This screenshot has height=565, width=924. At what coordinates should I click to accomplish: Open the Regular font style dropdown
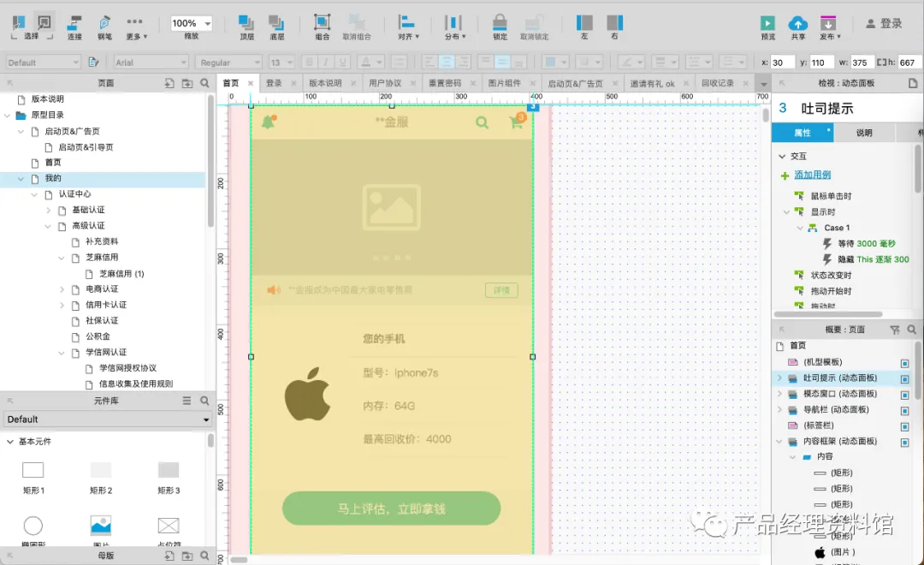228,62
